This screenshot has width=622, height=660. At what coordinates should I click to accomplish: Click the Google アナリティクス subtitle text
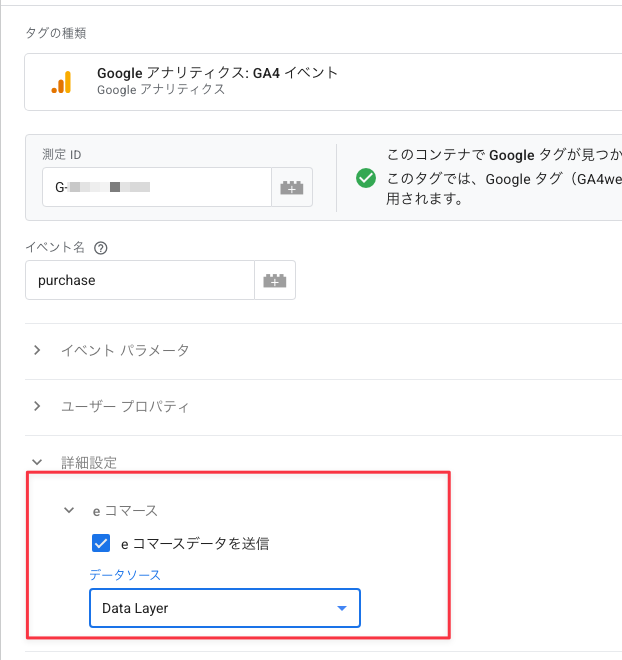pyautogui.click(x=161, y=90)
